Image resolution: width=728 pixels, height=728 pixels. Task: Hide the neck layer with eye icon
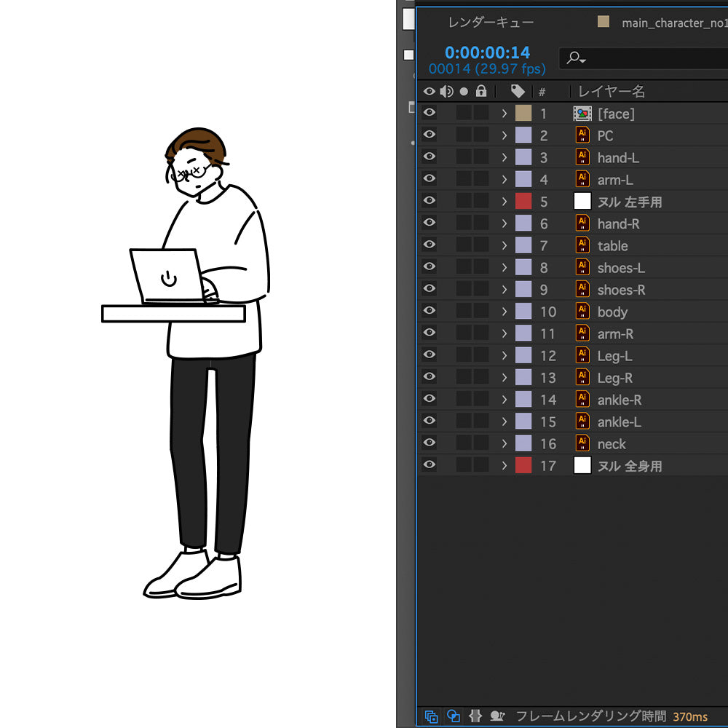(430, 443)
